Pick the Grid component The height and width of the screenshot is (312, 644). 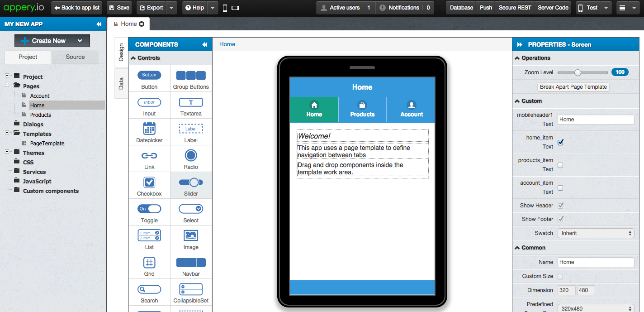tap(149, 266)
